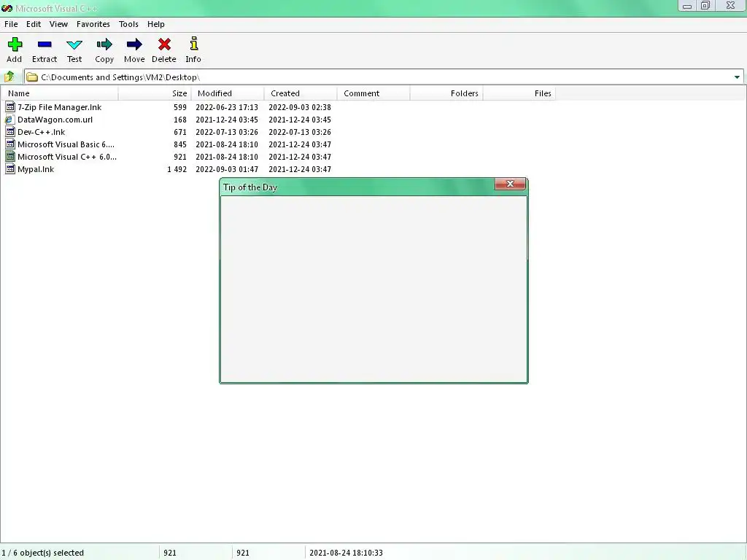Click the blue Extract toolbar icon
The image size is (747, 560).
[44, 44]
